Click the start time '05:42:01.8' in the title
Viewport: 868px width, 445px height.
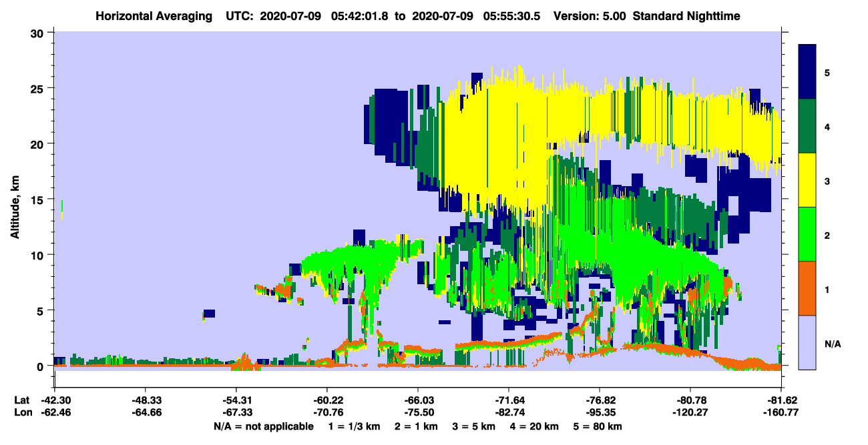click(x=361, y=15)
